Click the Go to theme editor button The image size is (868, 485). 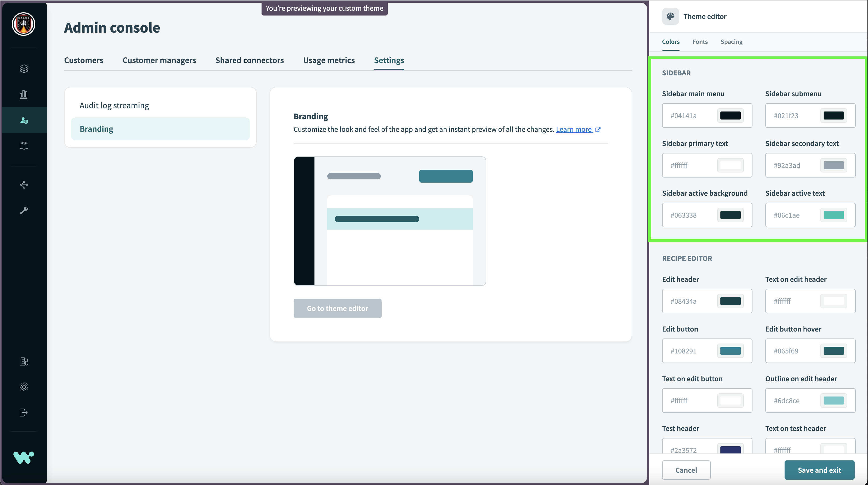[x=337, y=308]
